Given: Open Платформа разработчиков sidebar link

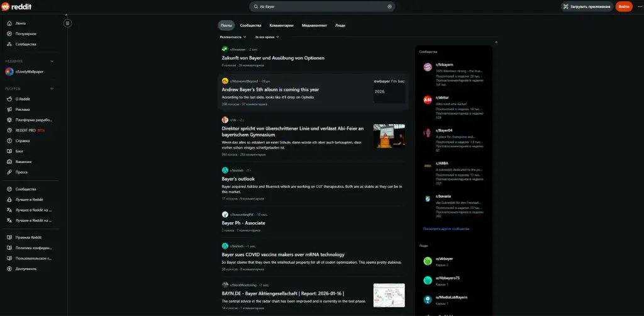Looking at the screenshot, I should 29,120.
